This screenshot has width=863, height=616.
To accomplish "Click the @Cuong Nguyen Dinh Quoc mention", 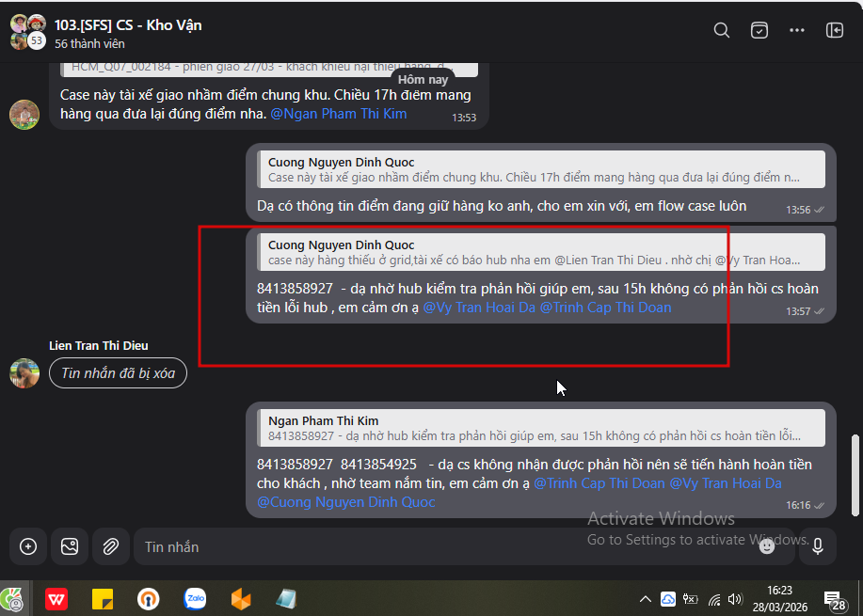I will click(x=346, y=502).
